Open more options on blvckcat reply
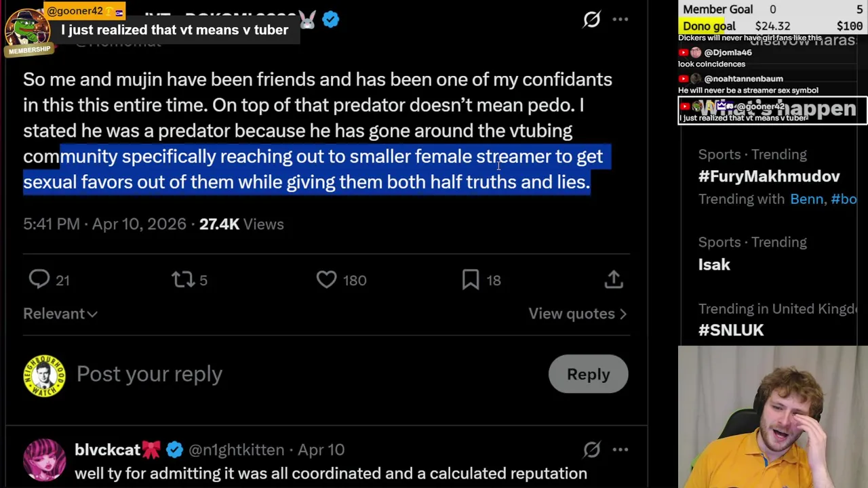This screenshot has width=868, height=488. 620,449
